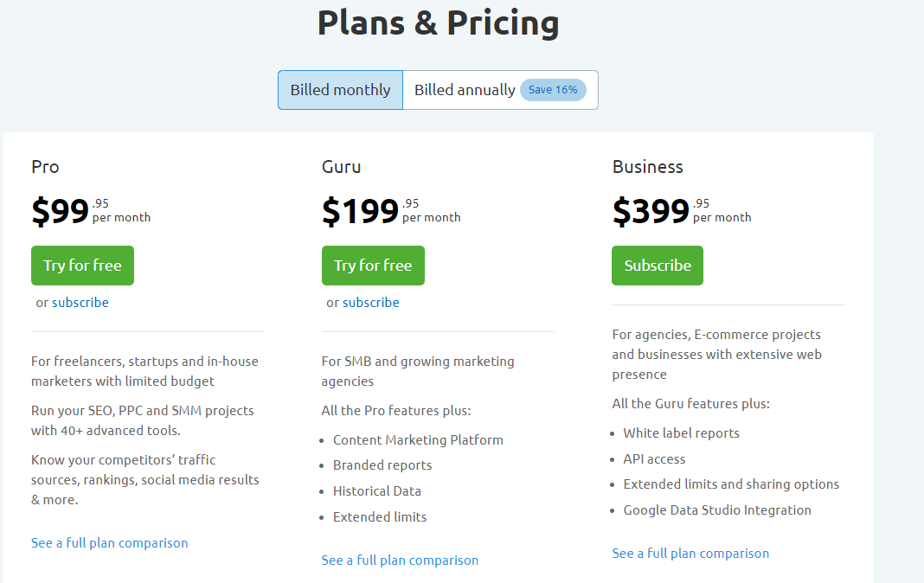Click the $99 Pro price
924x583 pixels.
pos(61,212)
